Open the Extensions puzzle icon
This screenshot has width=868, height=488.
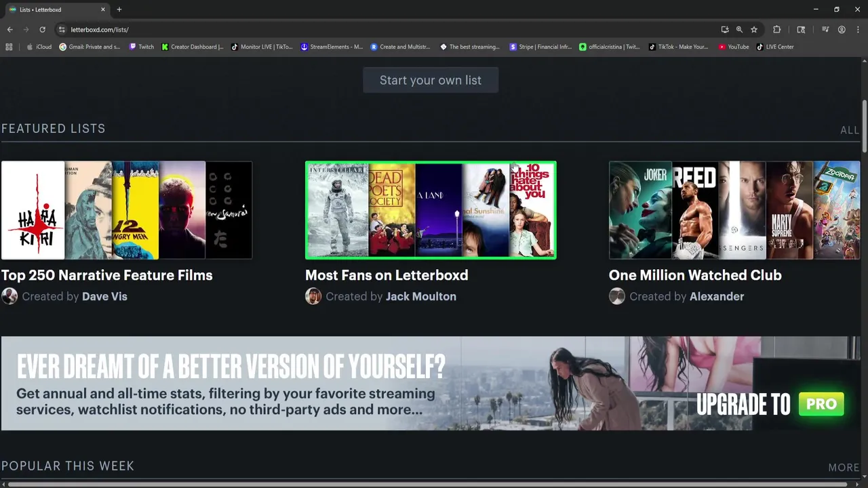(x=777, y=30)
